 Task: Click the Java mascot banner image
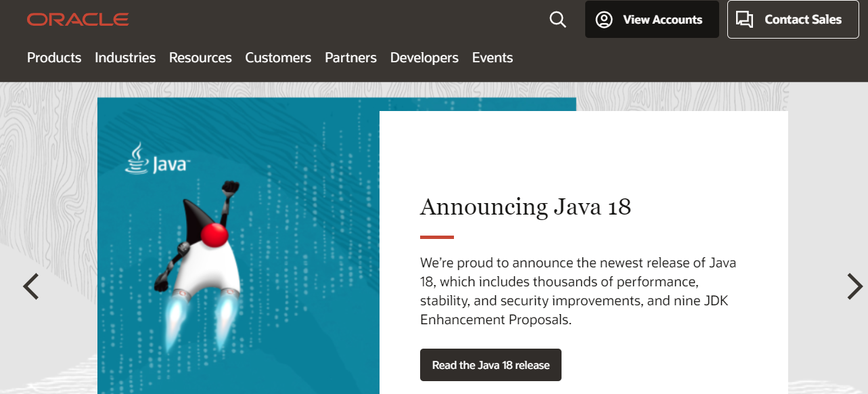click(x=238, y=246)
